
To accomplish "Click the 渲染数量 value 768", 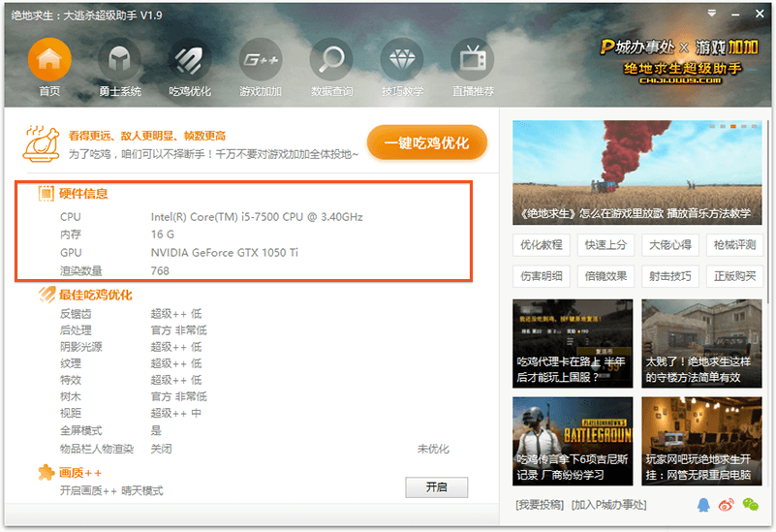I will 160,270.
